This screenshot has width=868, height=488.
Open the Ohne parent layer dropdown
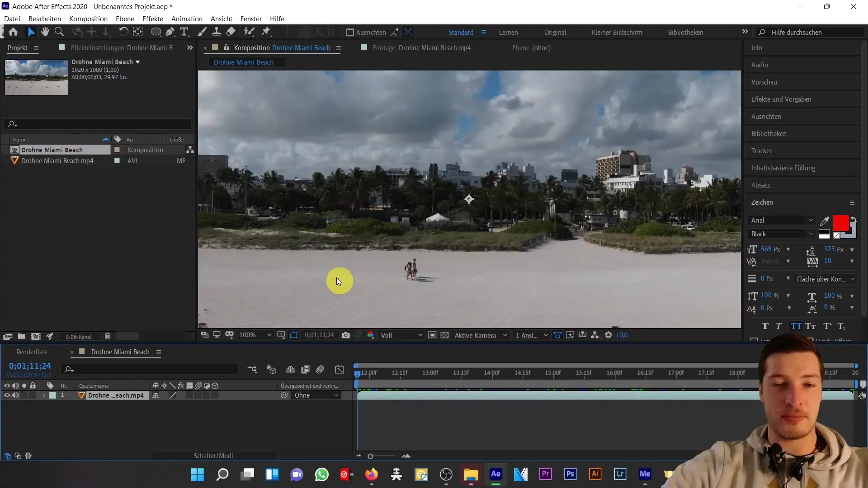316,395
